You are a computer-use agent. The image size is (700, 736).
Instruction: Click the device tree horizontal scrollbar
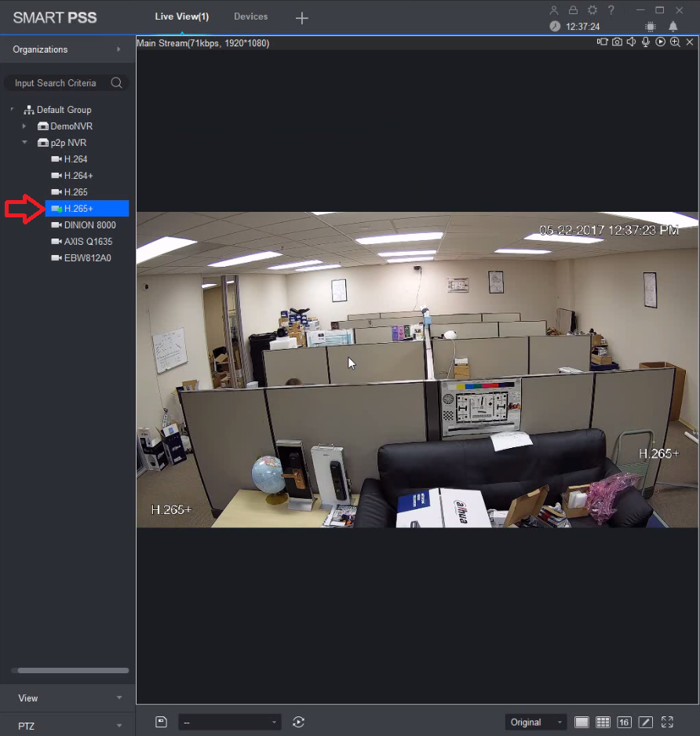[73, 671]
